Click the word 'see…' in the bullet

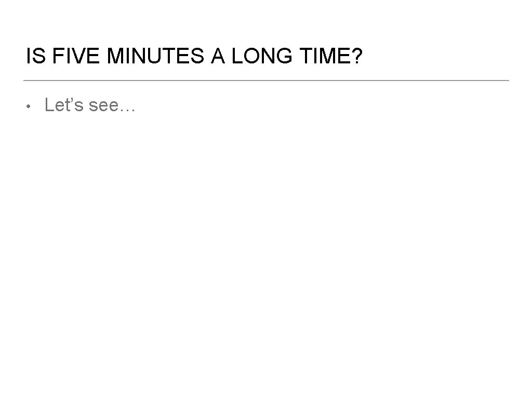[x=112, y=105]
